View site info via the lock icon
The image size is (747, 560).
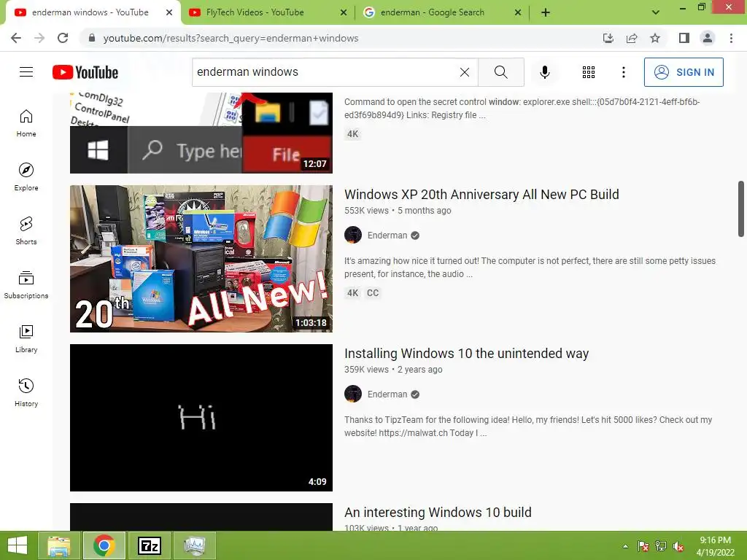(x=92, y=38)
